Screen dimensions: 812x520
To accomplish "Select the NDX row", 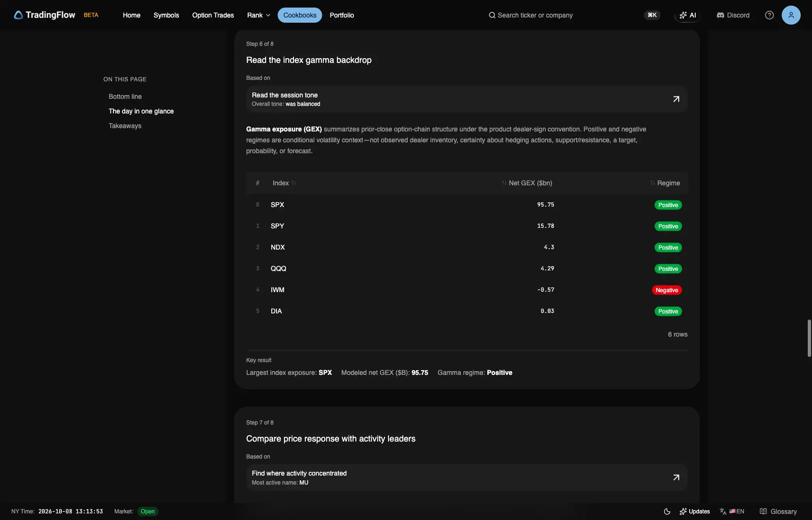I will click(466, 247).
